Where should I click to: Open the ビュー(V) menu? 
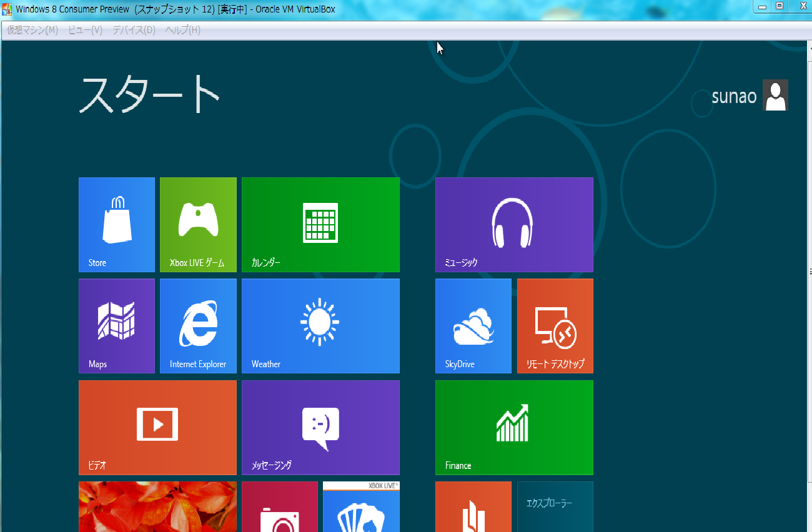(85, 30)
